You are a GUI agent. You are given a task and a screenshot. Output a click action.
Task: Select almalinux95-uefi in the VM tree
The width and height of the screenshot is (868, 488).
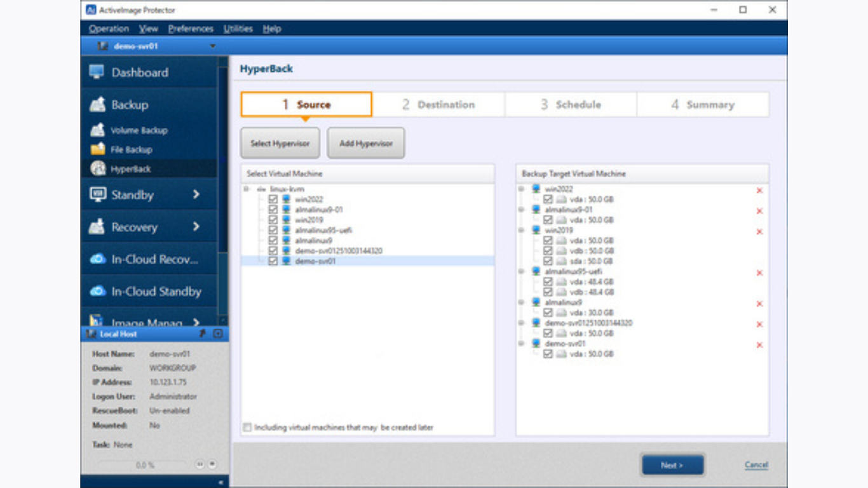click(323, 230)
